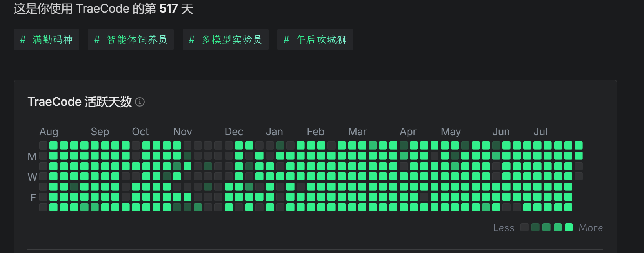
Task: Select the # 多模型实验员 tag
Action: 226,40
